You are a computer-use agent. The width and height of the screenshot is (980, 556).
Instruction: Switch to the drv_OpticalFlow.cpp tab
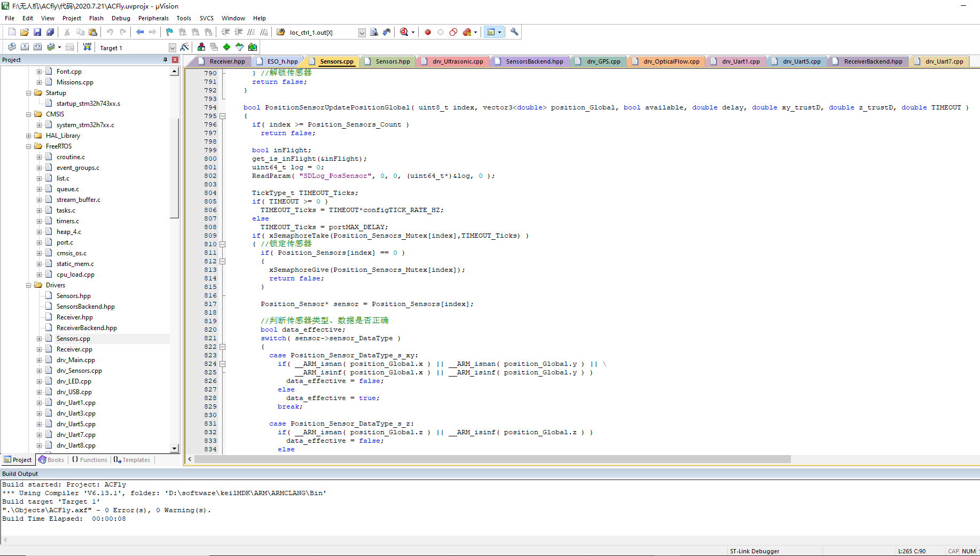click(666, 61)
